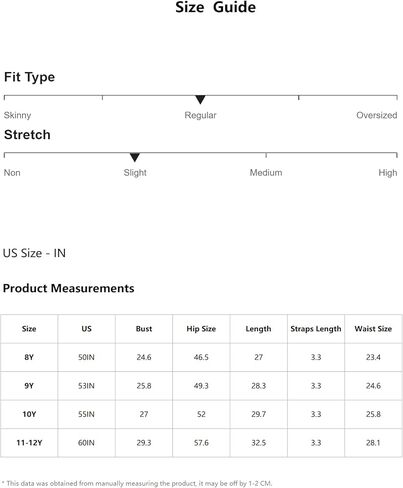Select the 11-12Y size row label

[29, 443]
